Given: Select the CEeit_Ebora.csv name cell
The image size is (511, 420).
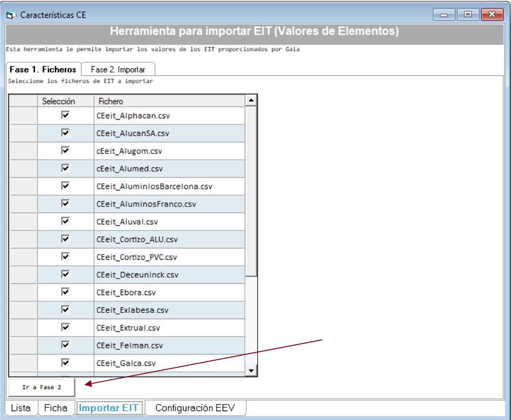Looking at the screenshot, I should 169,292.
